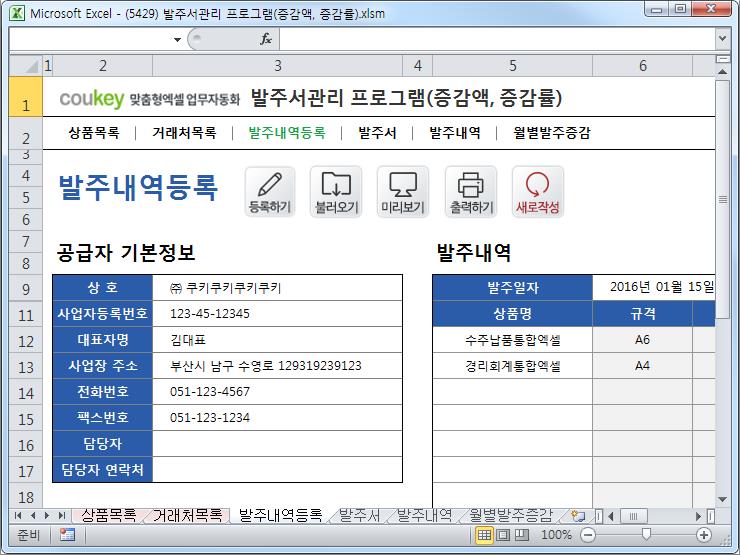The image size is (740, 555).
Task: Click the coukey logo
Action: 92,98
